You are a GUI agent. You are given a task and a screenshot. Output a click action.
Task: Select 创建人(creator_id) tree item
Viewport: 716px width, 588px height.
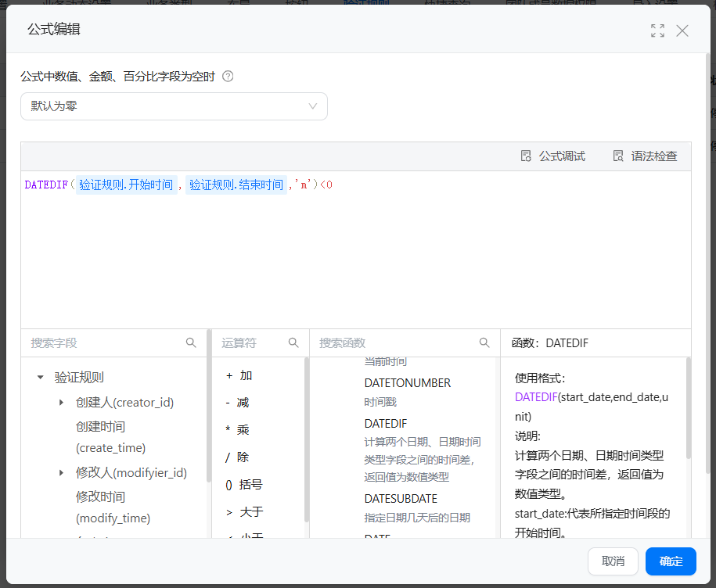pos(124,403)
